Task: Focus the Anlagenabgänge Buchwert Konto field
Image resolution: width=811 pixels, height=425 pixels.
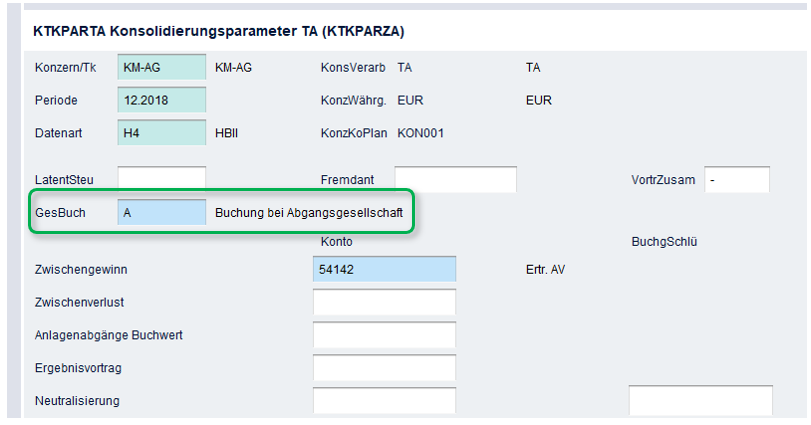Action: click(384, 335)
